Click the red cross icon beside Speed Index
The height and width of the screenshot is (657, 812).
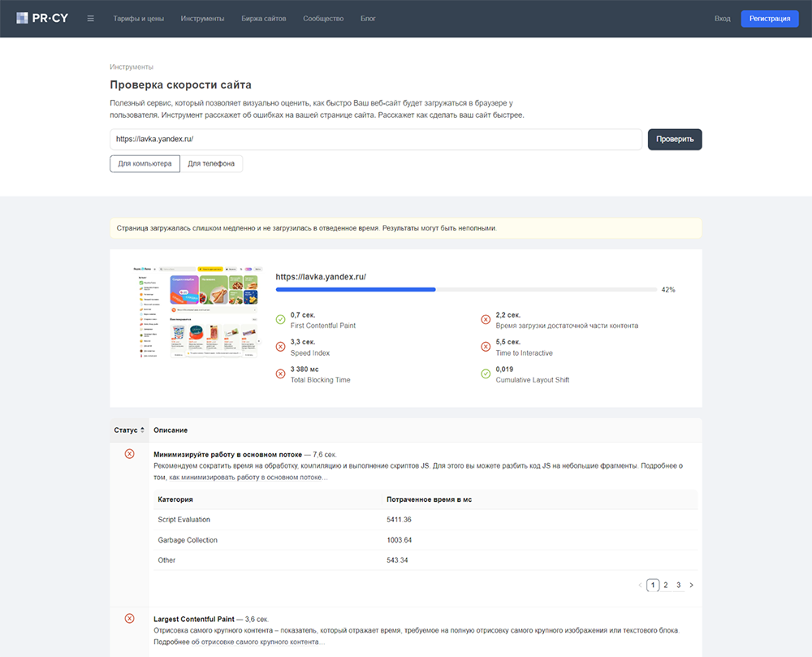(280, 347)
